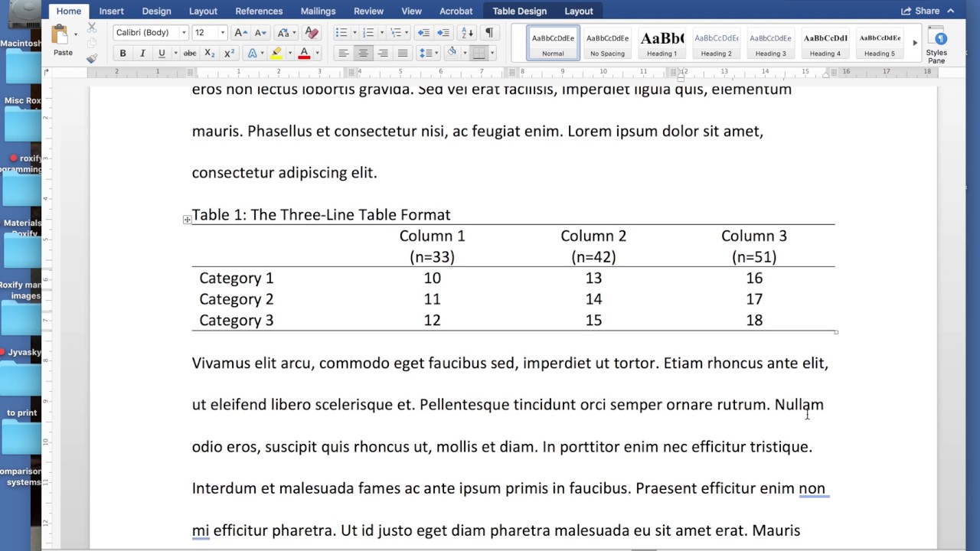This screenshot has height=551, width=980.
Task: Apply red font color
Action: (304, 54)
